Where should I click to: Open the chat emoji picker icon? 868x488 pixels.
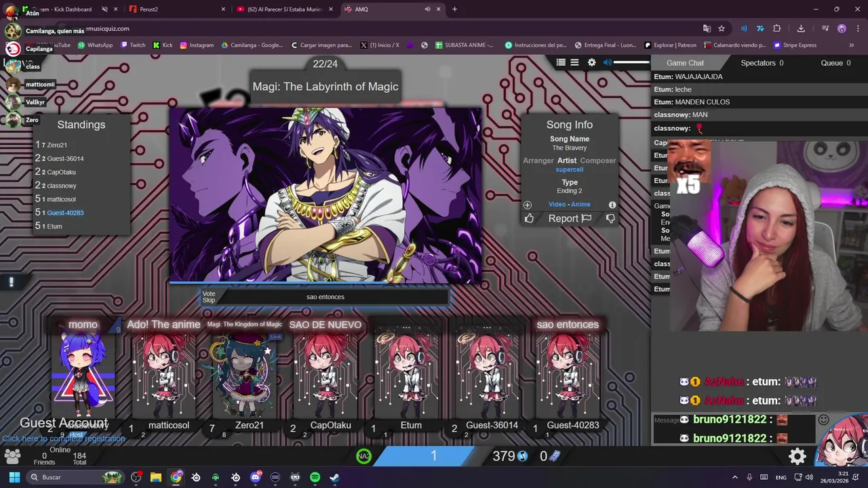pos(823,420)
